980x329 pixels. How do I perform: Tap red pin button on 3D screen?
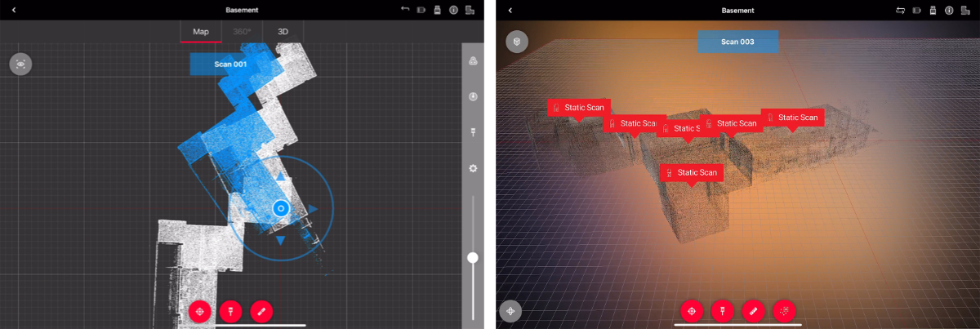[x=722, y=311]
